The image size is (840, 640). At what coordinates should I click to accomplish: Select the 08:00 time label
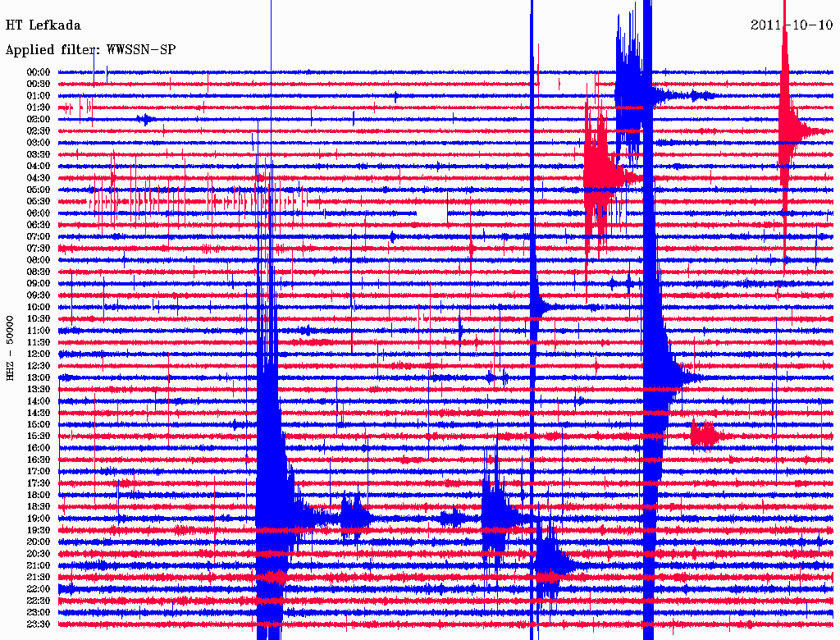(39, 260)
